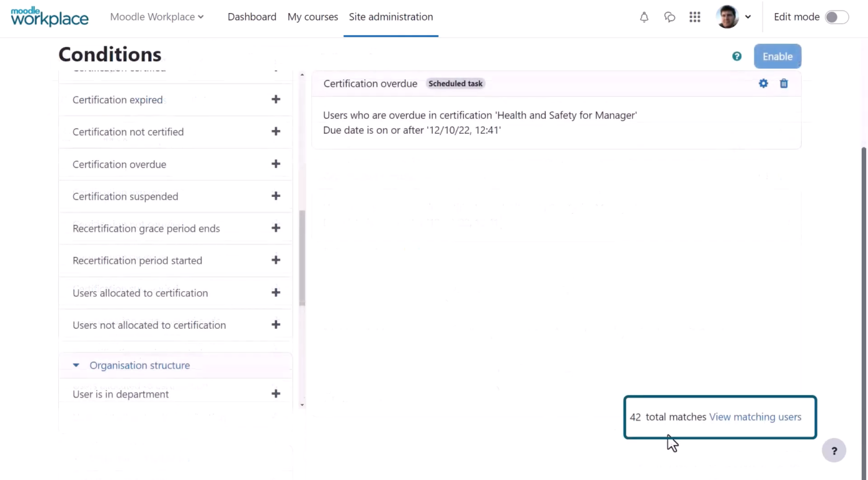Click the floating question mark help button
Image resolution: width=868 pixels, height=480 pixels.
click(834, 450)
